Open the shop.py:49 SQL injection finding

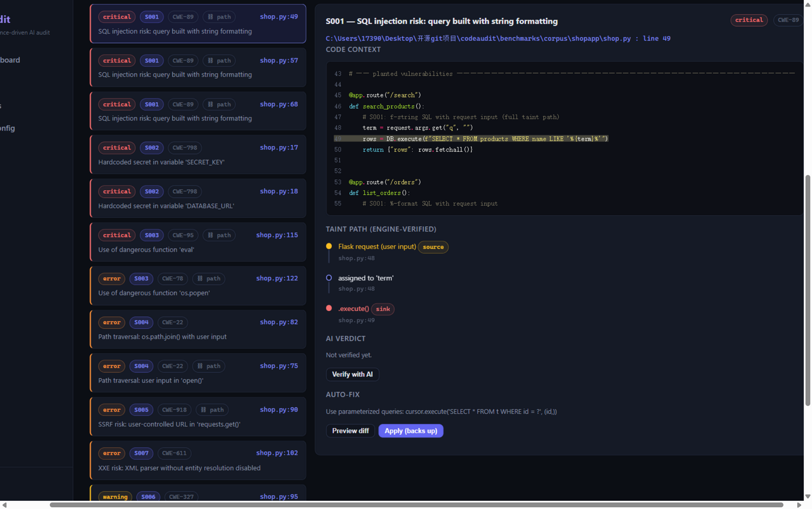[198, 24]
